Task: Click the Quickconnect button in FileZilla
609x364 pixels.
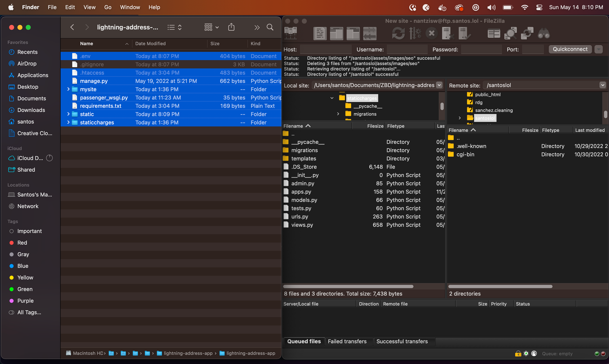Action: 570,49
